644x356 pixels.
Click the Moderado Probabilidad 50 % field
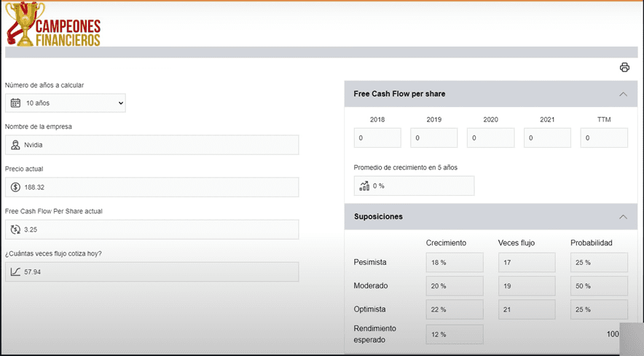point(598,286)
